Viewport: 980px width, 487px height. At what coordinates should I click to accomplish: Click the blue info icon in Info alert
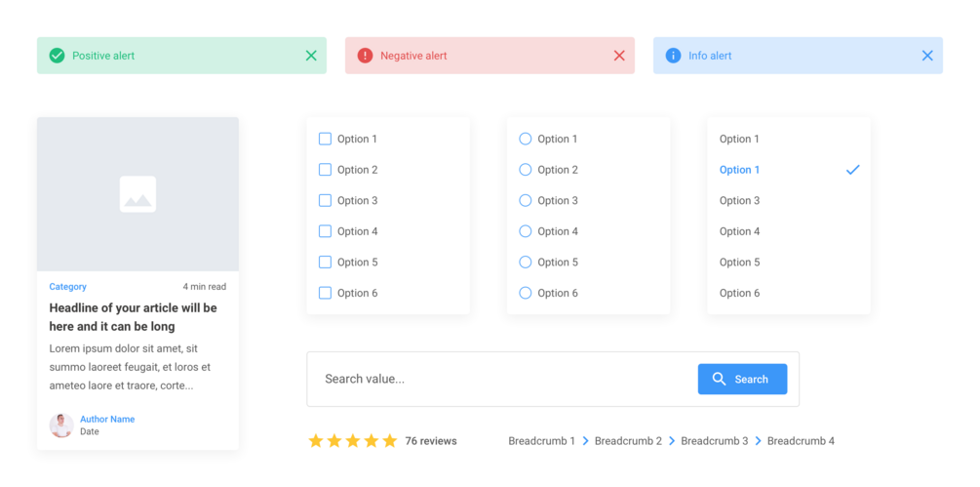[673, 56]
